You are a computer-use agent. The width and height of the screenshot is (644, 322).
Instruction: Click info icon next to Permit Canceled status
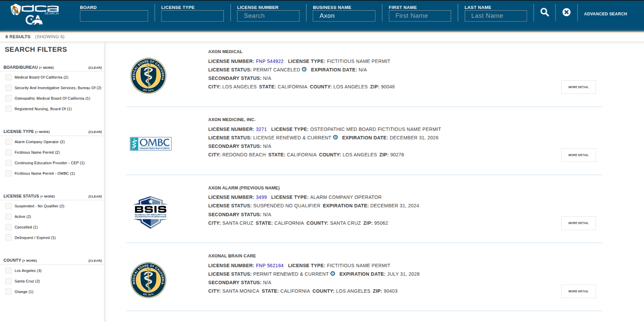304,69
